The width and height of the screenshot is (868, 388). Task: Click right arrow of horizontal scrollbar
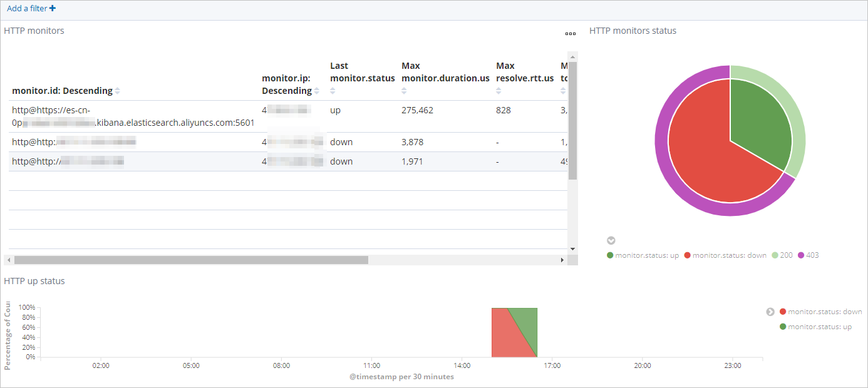pyautogui.click(x=562, y=260)
